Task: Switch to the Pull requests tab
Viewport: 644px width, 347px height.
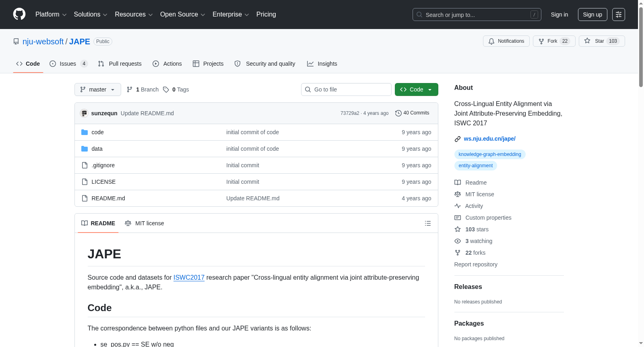Action: click(x=120, y=64)
